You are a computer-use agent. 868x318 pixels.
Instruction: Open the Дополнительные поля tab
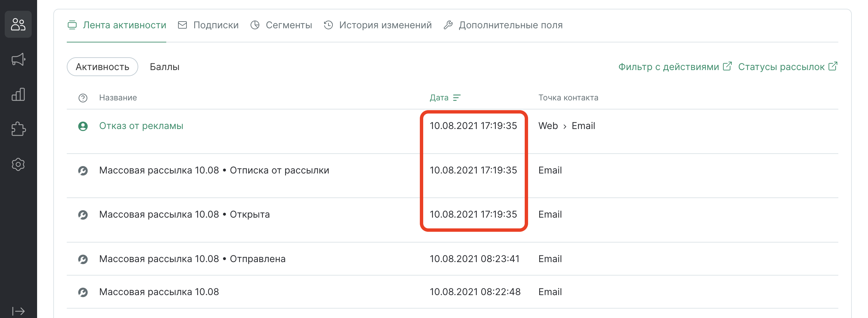pyautogui.click(x=503, y=25)
